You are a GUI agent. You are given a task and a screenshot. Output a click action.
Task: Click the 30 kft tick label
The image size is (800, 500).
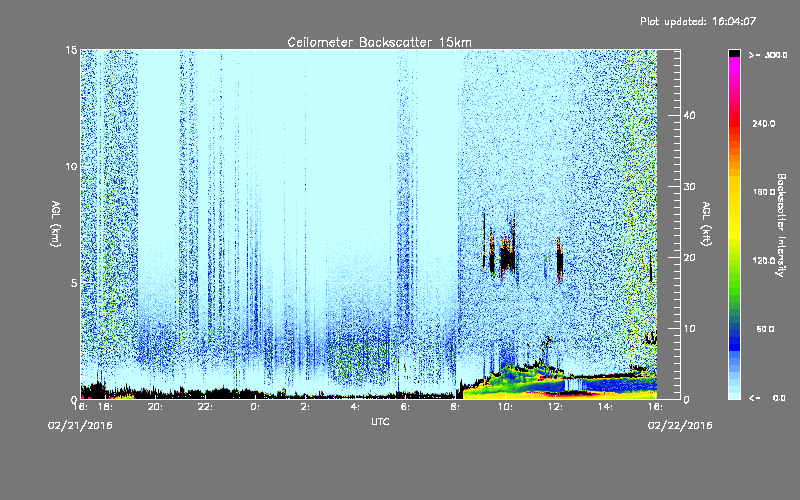689,187
